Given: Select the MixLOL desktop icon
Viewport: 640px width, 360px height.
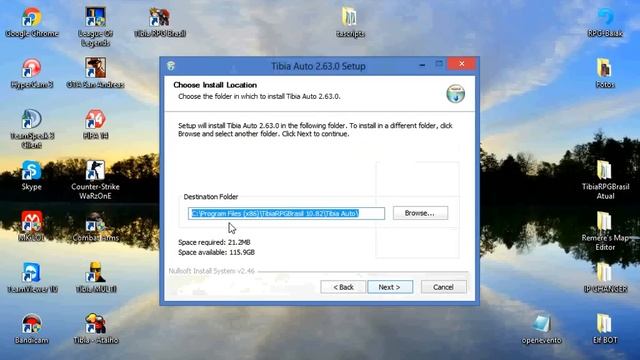Looking at the screenshot, I should (31, 226).
